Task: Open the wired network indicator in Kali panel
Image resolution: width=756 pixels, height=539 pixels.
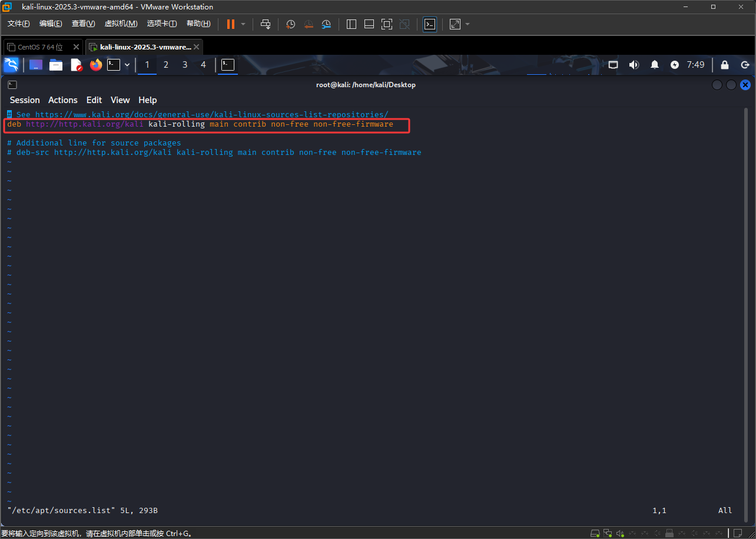Action: (613, 65)
